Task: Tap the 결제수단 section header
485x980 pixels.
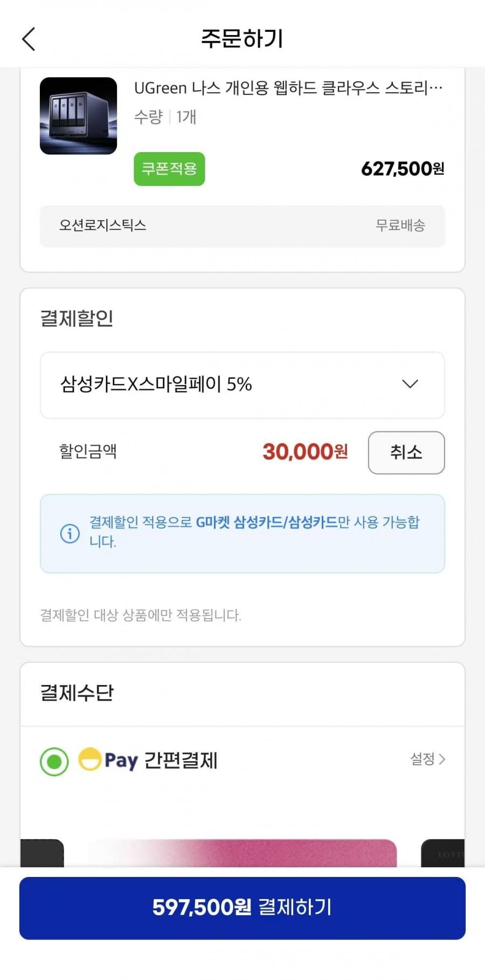Action: pos(77,693)
